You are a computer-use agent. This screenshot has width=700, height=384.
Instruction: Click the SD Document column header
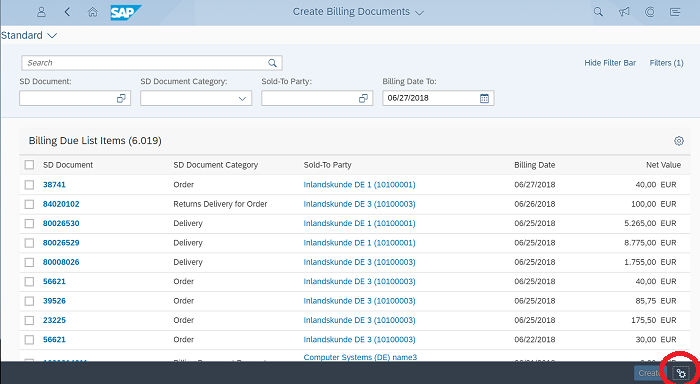(68, 165)
